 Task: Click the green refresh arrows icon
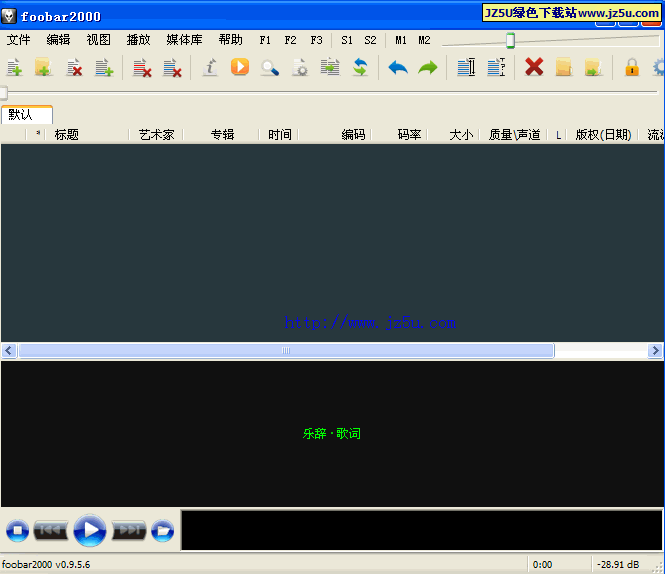[359, 68]
